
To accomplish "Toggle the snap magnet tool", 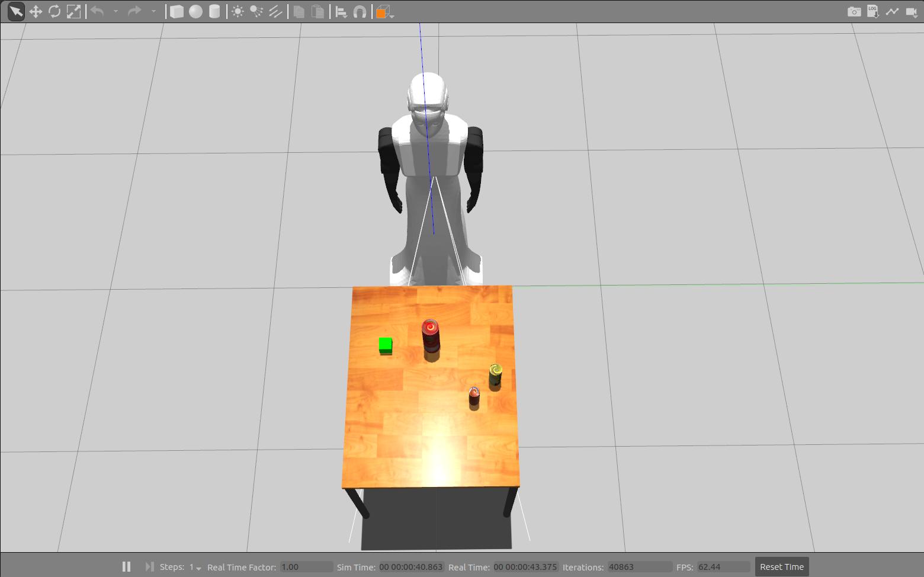I will (x=360, y=11).
